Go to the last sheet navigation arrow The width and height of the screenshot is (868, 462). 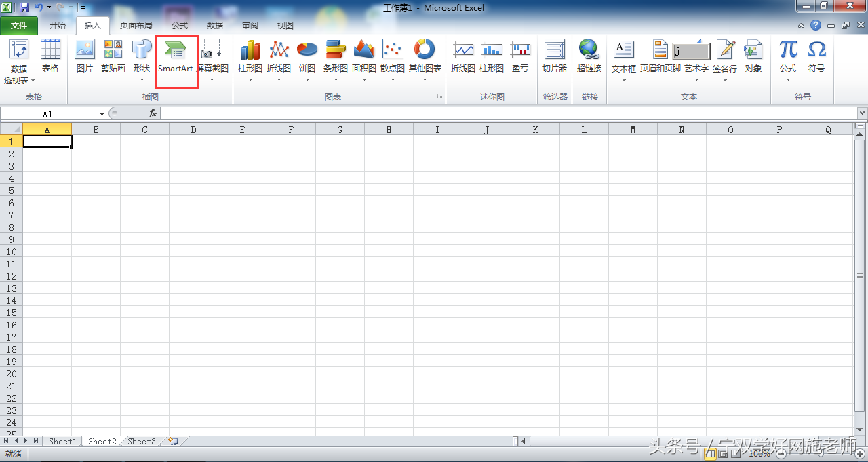pyautogui.click(x=36, y=441)
